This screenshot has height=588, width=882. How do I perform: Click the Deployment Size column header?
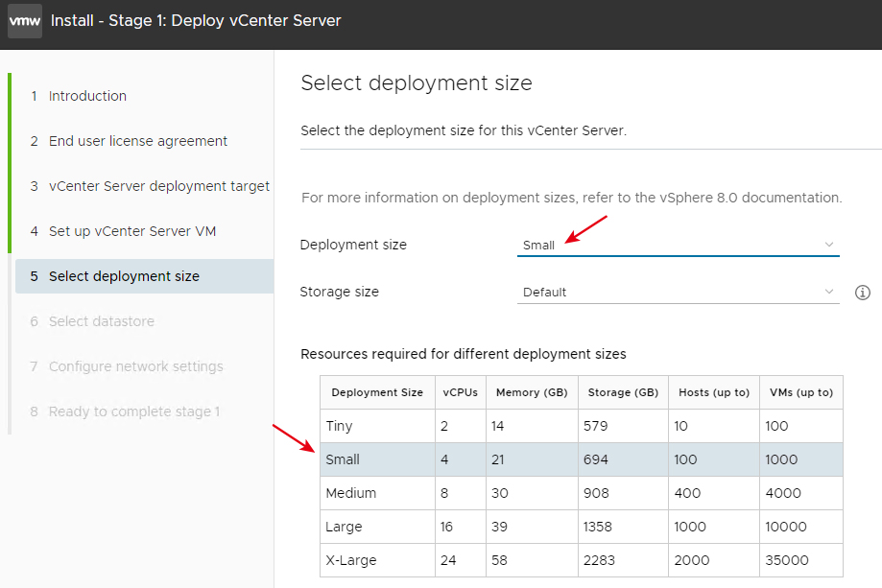[377, 392]
